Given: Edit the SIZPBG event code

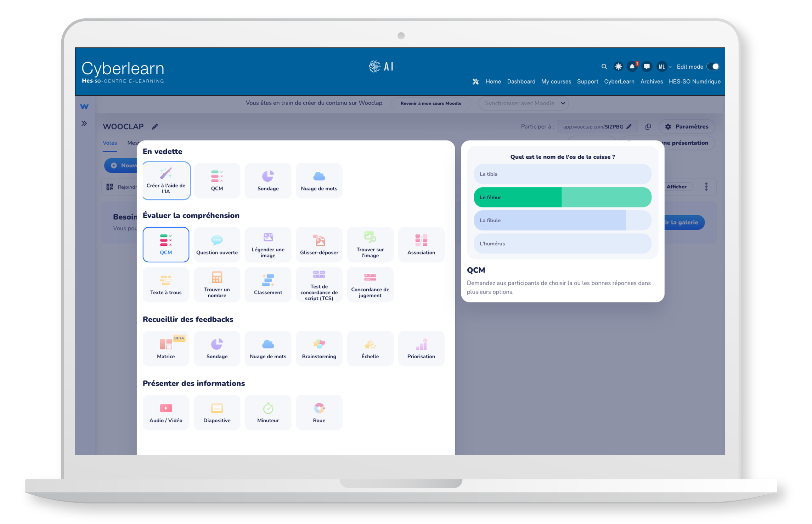Looking at the screenshot, I should pyautogui.click(x=629, y=127).
